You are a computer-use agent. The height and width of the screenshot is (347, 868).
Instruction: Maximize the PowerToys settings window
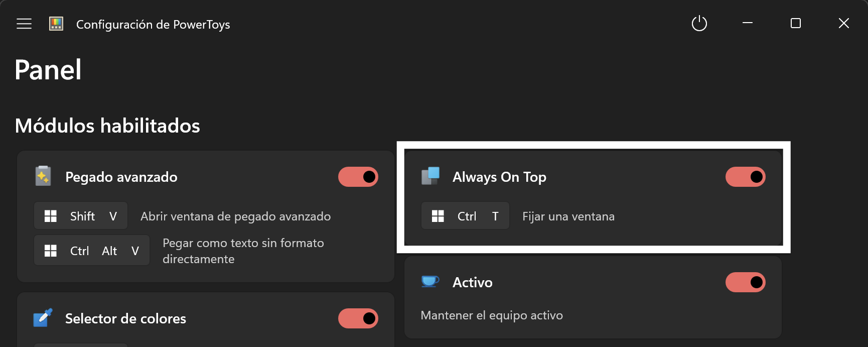click(x=796, y=23)
